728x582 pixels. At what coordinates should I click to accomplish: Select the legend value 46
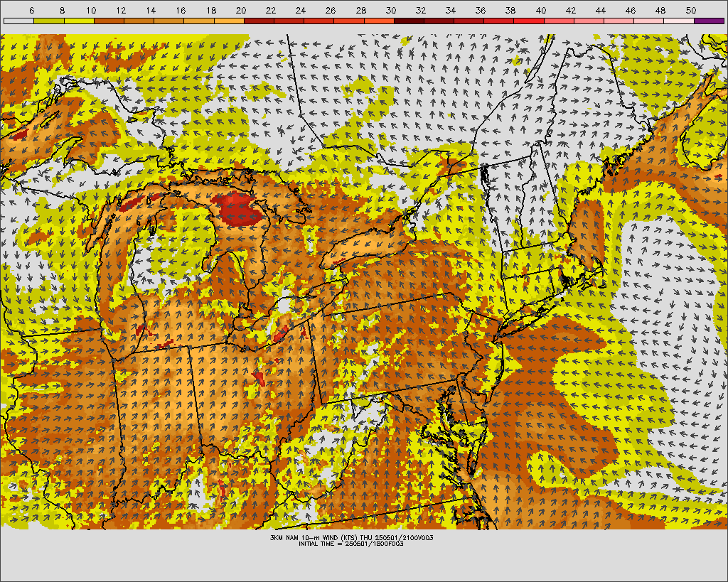pyautogui.click(x=631, y=10)
